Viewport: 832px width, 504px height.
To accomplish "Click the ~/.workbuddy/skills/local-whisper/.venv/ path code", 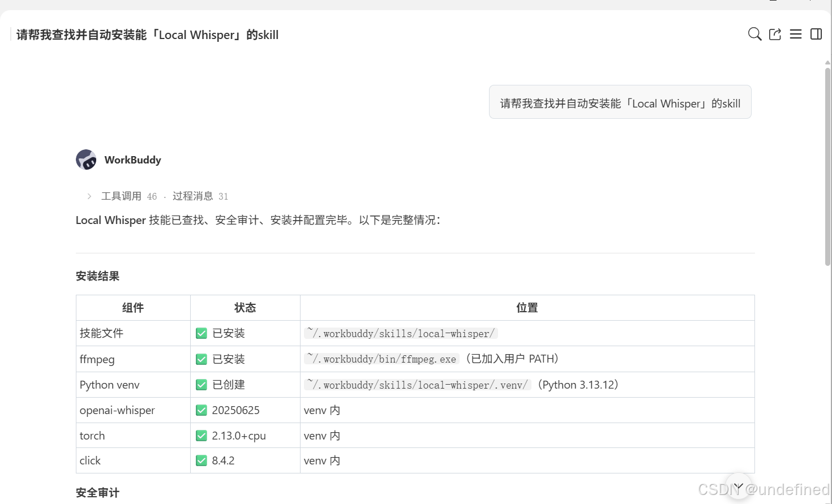I will (x=418, y=385).
